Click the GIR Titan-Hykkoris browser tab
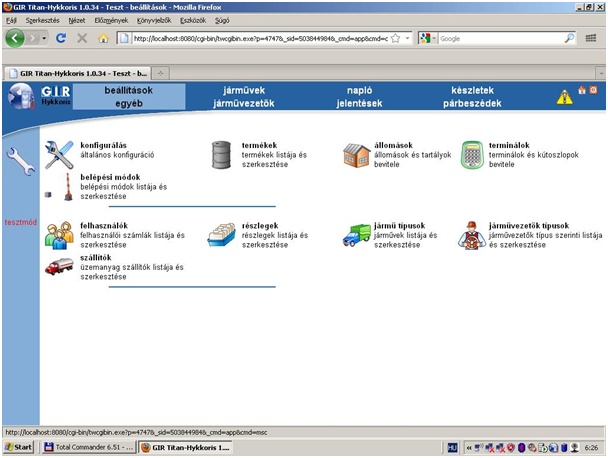The width and height of the screenshot is (608, 458). [77, 73]
